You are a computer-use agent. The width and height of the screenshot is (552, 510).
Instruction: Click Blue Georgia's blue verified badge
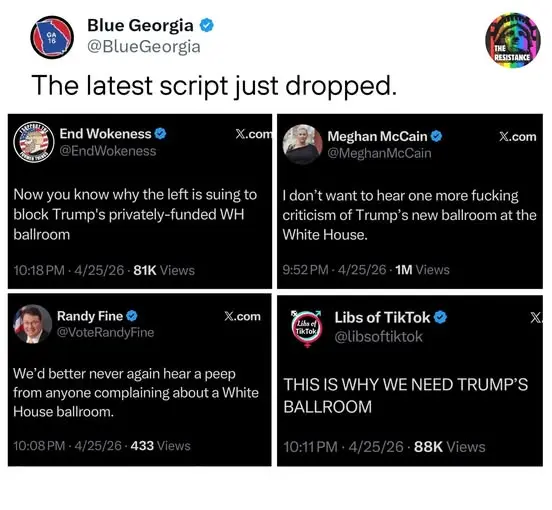(207, 25)
